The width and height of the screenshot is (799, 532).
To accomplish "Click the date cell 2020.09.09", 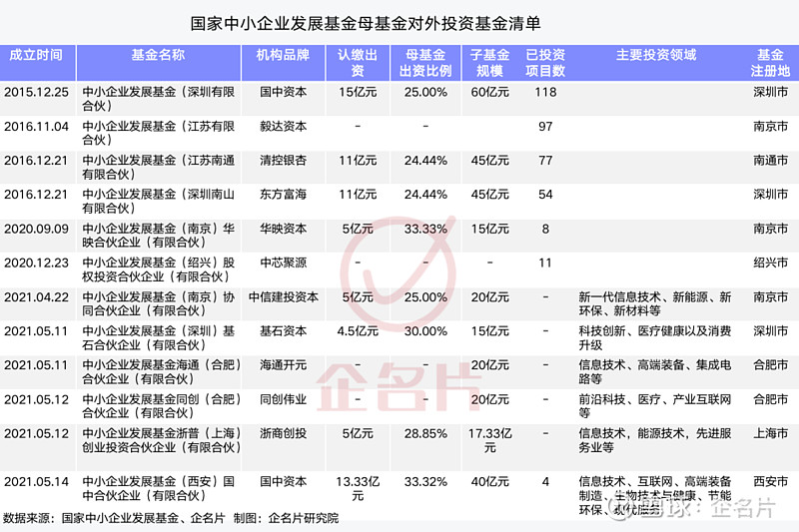I will point(36,229).
